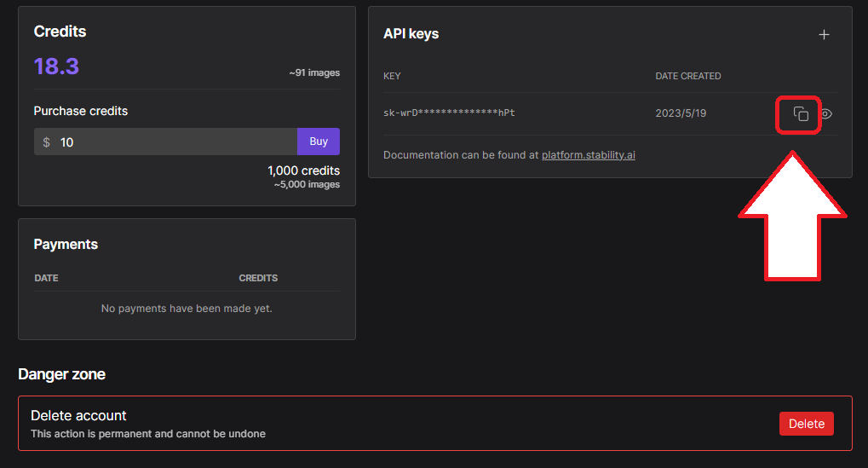Click the Danger zone heading
868x468 pixels.
(x=61, y=374)
